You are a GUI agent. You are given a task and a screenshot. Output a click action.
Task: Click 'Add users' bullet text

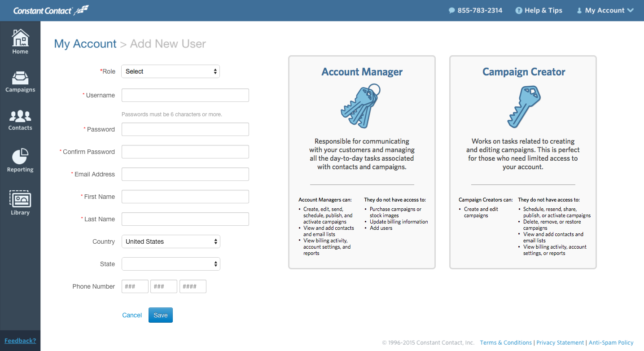(381, 228)
